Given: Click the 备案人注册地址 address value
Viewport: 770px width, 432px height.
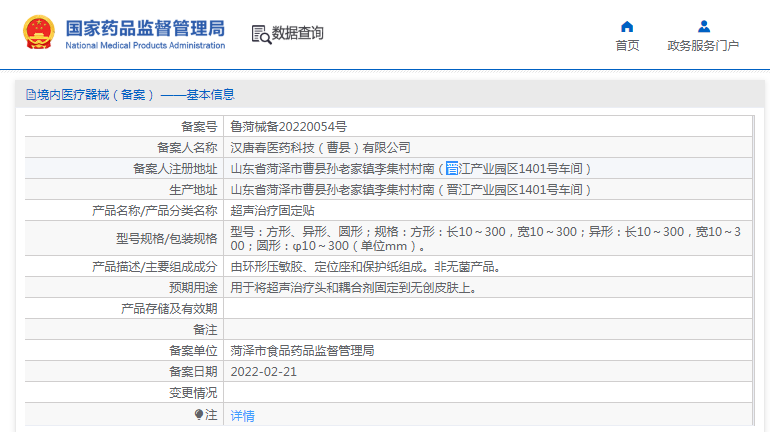Looking at the screenshot, I should point(411,169).
